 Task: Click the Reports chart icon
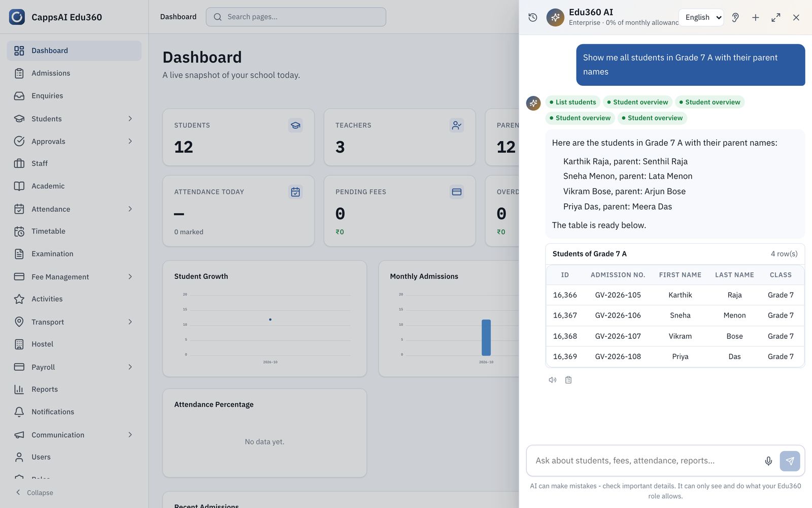(19, 390)
